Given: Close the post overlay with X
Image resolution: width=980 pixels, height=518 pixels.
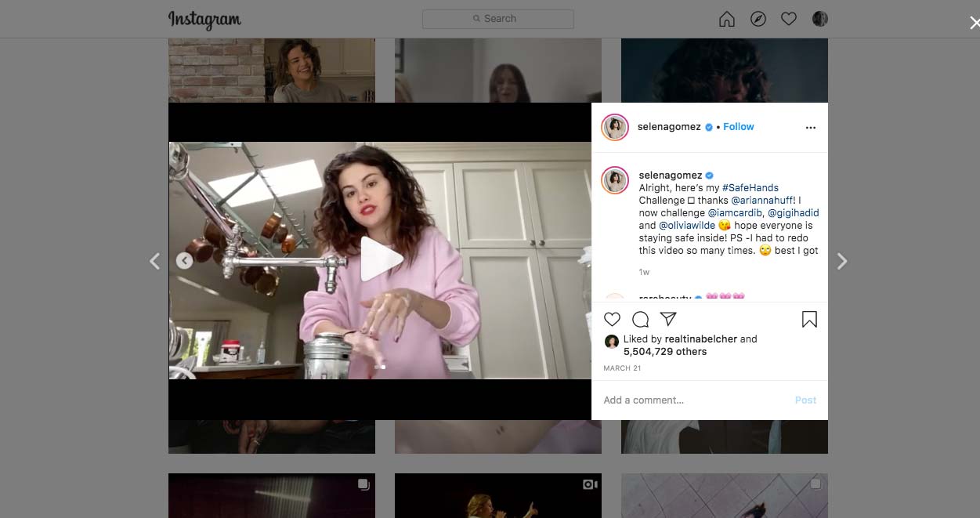Looking at the screenshot, I should (974, 24).
